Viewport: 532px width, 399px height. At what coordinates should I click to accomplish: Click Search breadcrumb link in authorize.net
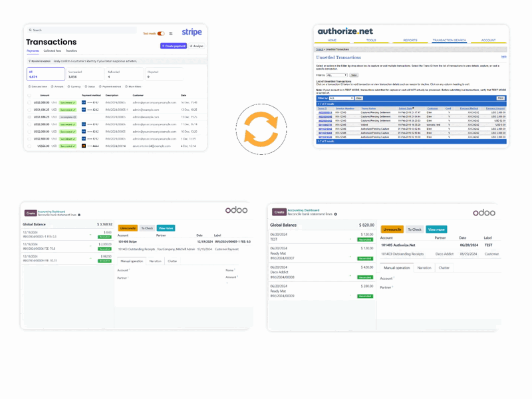click(x=320, y=49)
